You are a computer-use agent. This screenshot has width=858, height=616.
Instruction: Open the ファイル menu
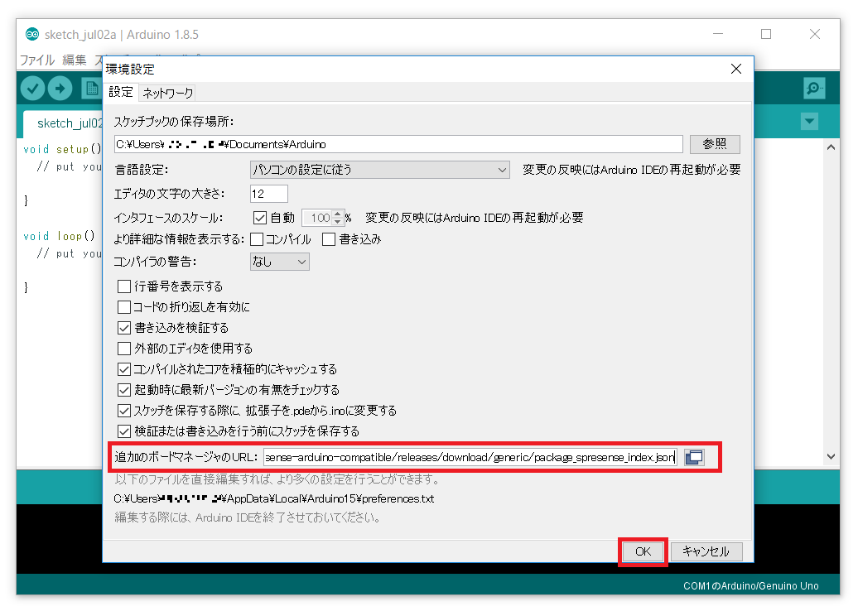coord(36,60)
